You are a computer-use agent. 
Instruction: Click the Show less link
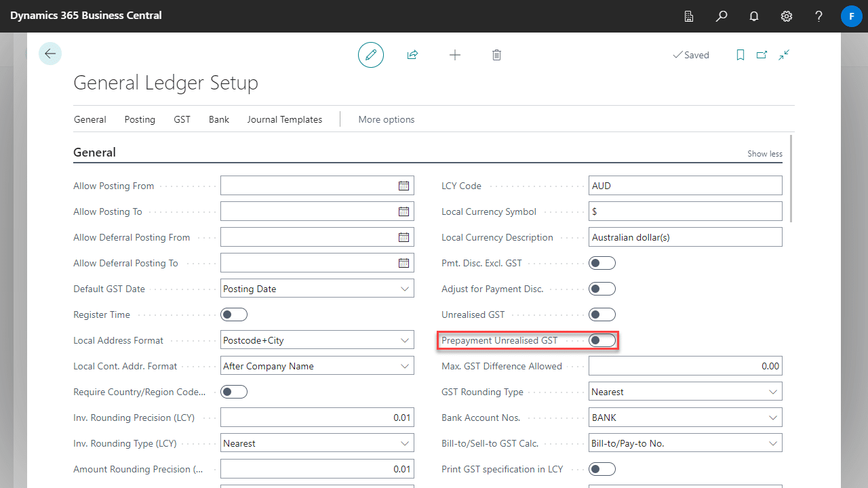(x=765, y=154)
